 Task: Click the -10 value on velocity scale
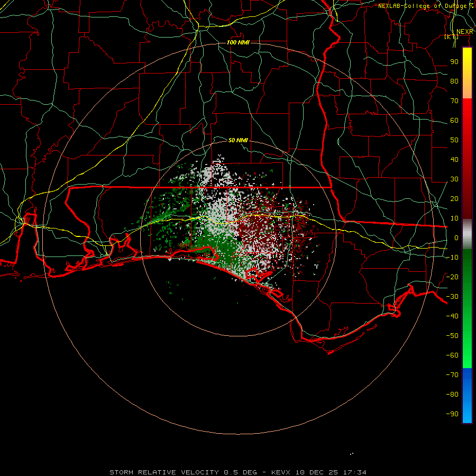pyautogui.click(x=452, y=258)
